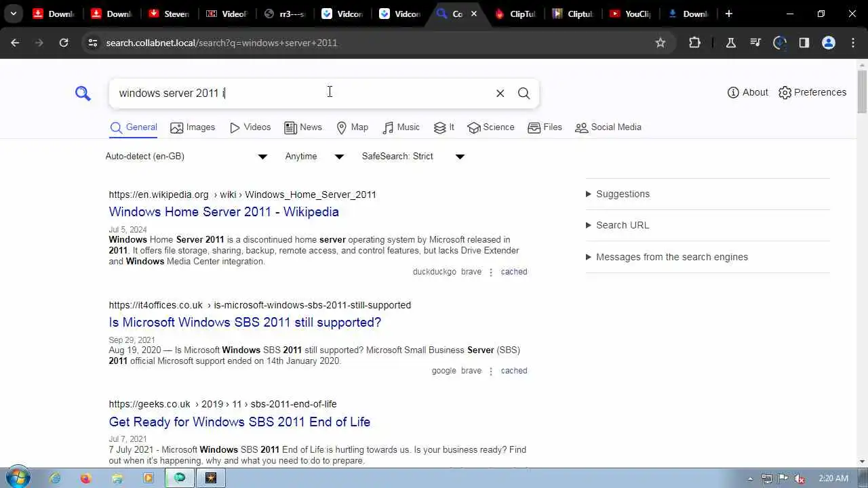Switch to the Images category
Viewport: 868px width, 488px height.
click(x=193, y=127)
